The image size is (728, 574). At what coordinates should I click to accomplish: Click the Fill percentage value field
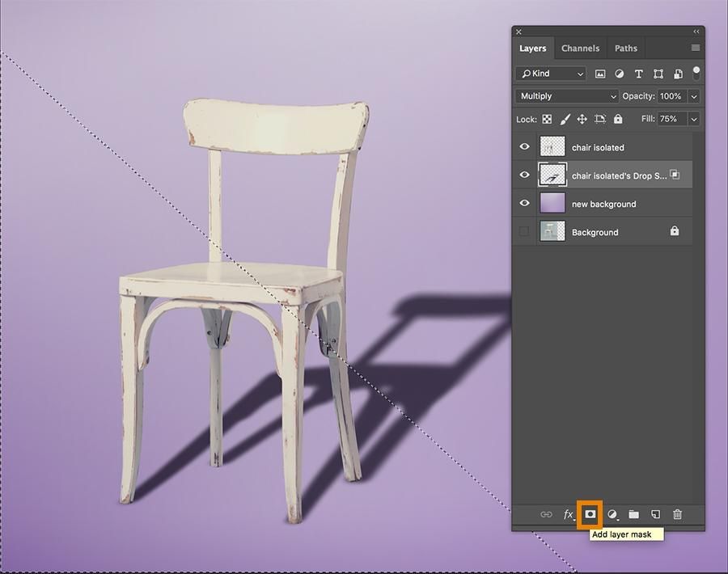tap(671, 119)
